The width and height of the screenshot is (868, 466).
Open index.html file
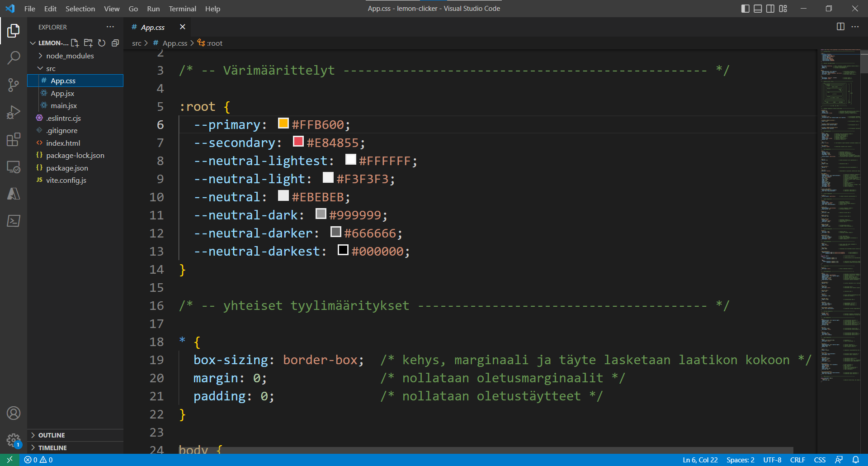coord(63,143)
